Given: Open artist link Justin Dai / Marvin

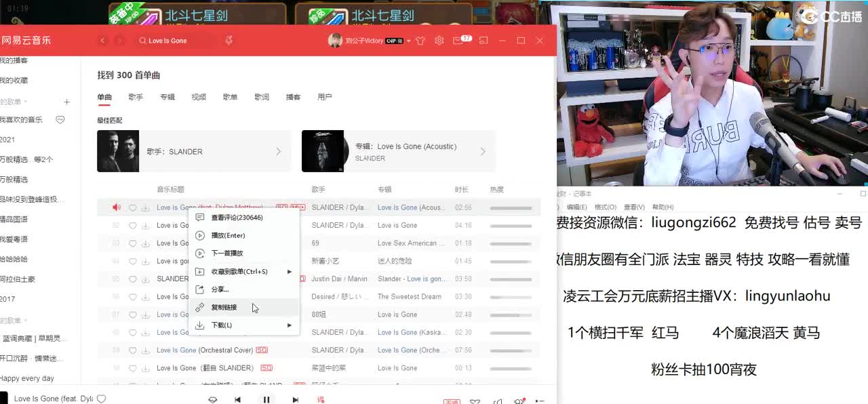Looking at the screenshot, I should (x=339, y=279).
